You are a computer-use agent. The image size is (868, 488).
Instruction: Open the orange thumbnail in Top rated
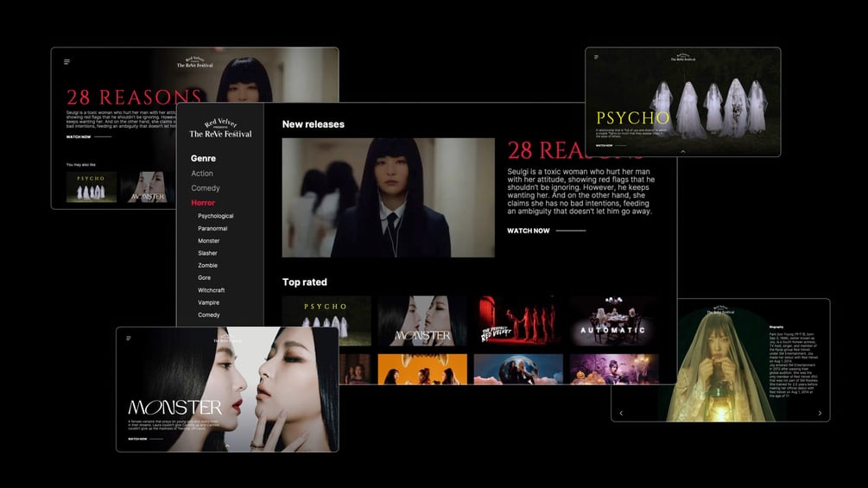[x=422, y=369]
